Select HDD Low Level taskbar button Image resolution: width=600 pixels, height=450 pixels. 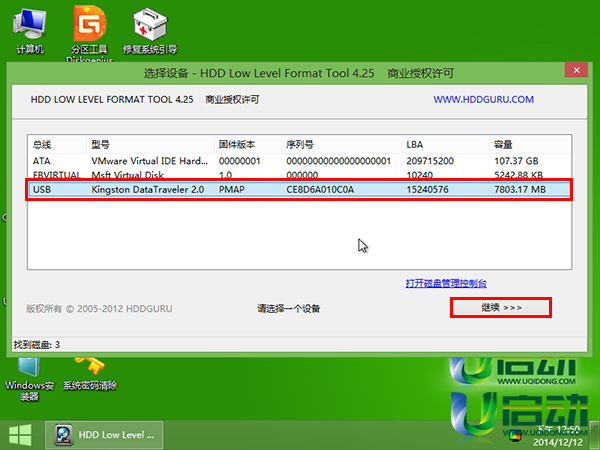(x=104, y=435)
